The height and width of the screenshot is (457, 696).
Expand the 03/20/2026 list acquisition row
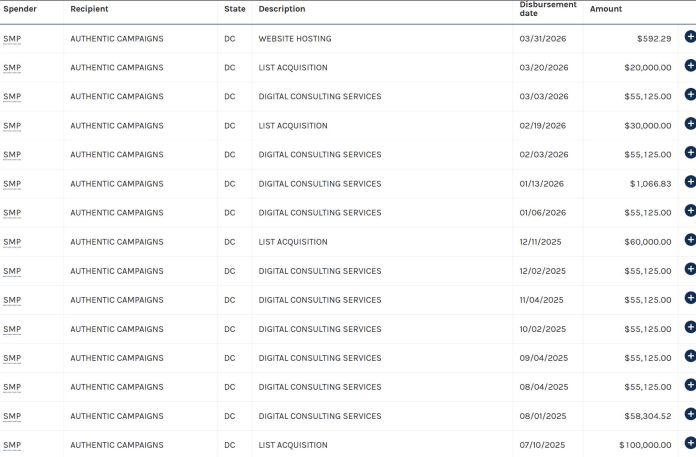pos(690,65)
